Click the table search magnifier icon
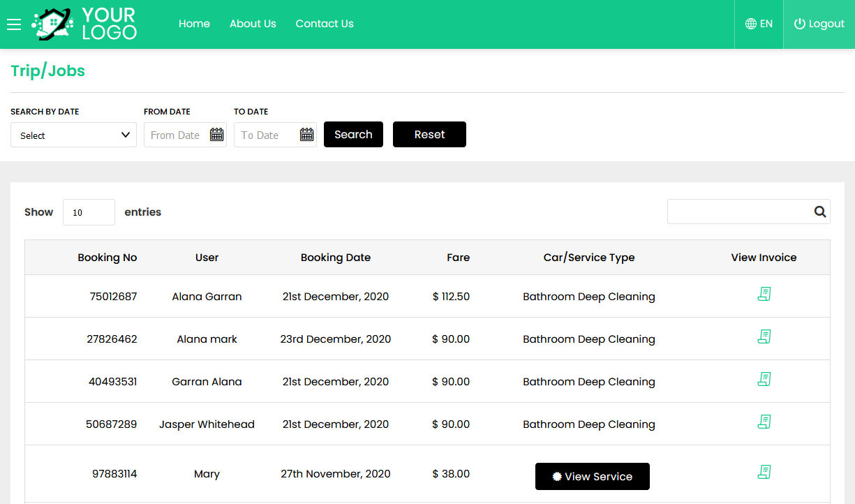The height and width of the screenshot is (504, 855). coord(820,212)
